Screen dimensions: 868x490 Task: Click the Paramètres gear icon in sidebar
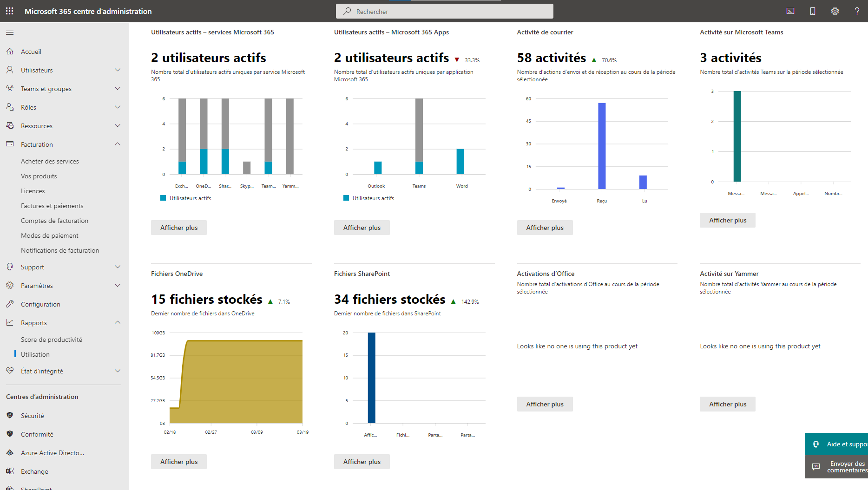10,286
